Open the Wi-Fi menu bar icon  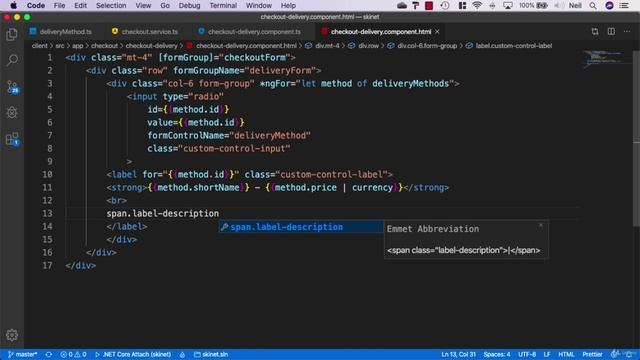477,6
